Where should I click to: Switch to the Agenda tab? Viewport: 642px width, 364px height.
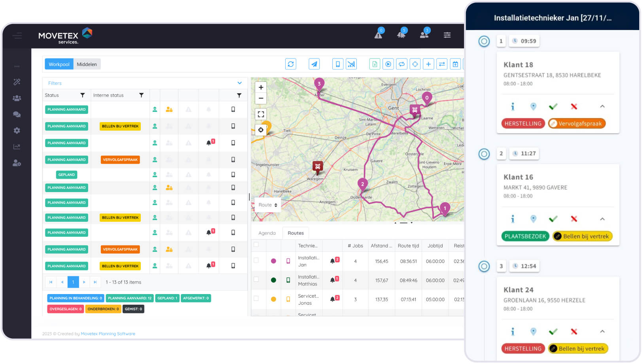[267, 233]
